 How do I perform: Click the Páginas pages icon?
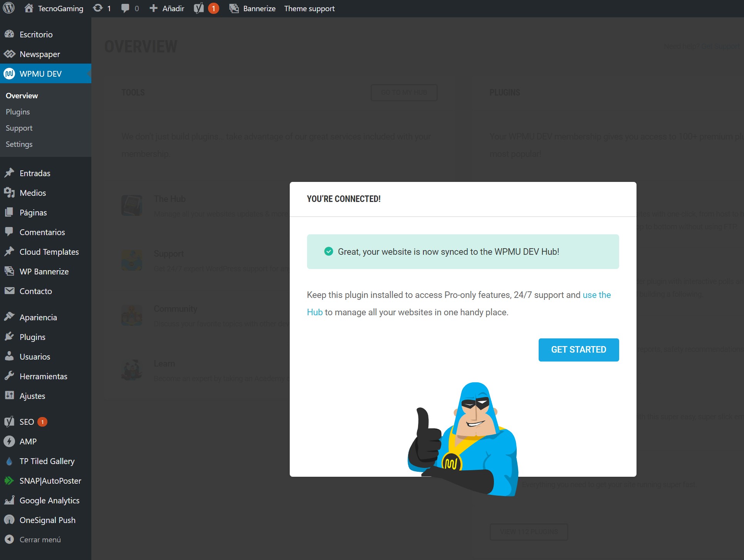coord(9,212)
